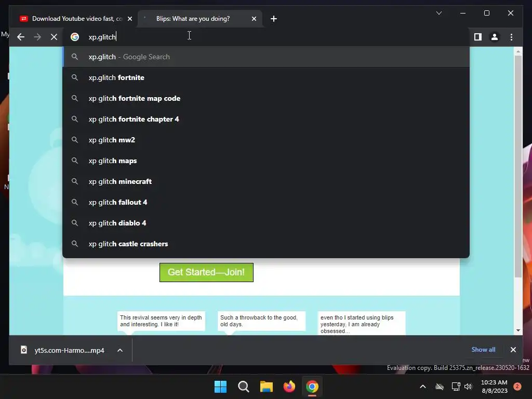Choose the xp glitch maps suggestion
Image resolution: width=532 pixels, height=399 pixels.
point(266,161)
